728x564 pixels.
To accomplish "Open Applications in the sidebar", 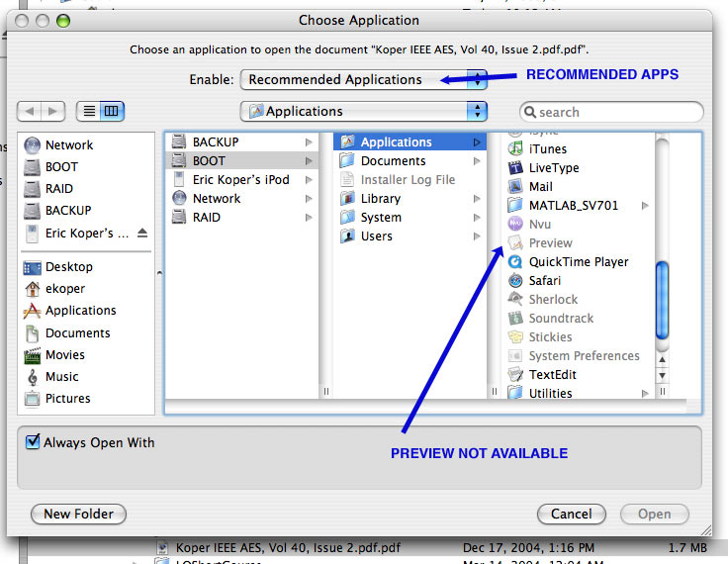I will click(80, 311).
